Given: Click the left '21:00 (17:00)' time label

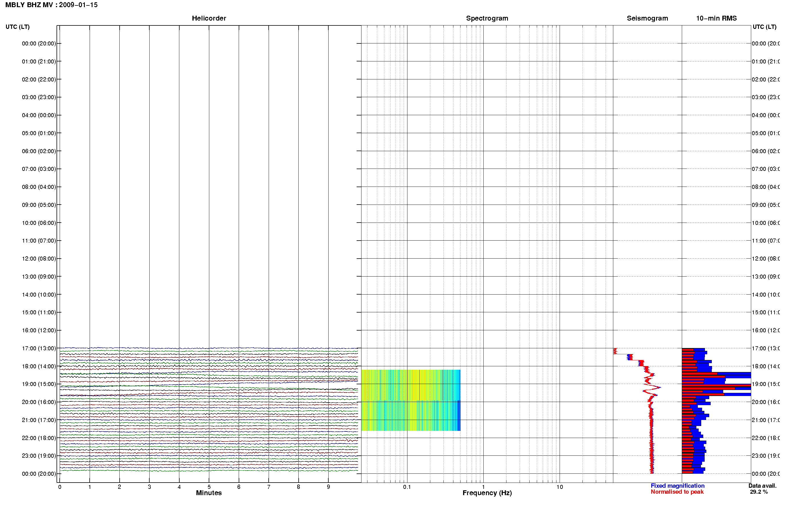Looking at the screenshot, I should pos(39,420).
